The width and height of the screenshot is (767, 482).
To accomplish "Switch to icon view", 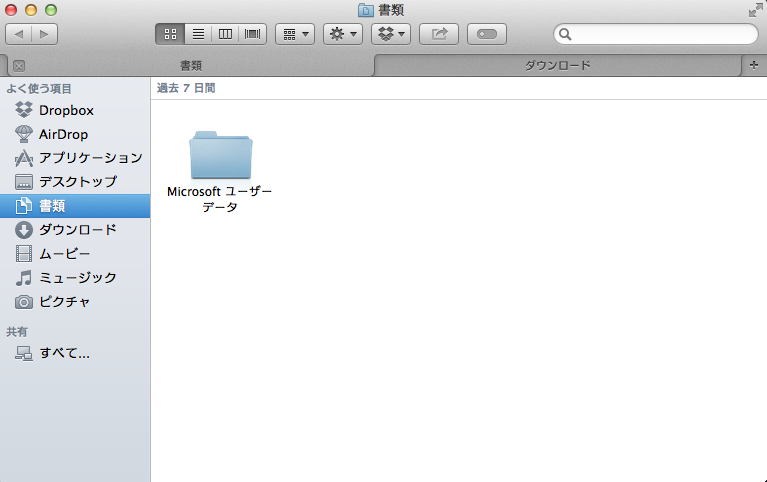I will (170, 34).
